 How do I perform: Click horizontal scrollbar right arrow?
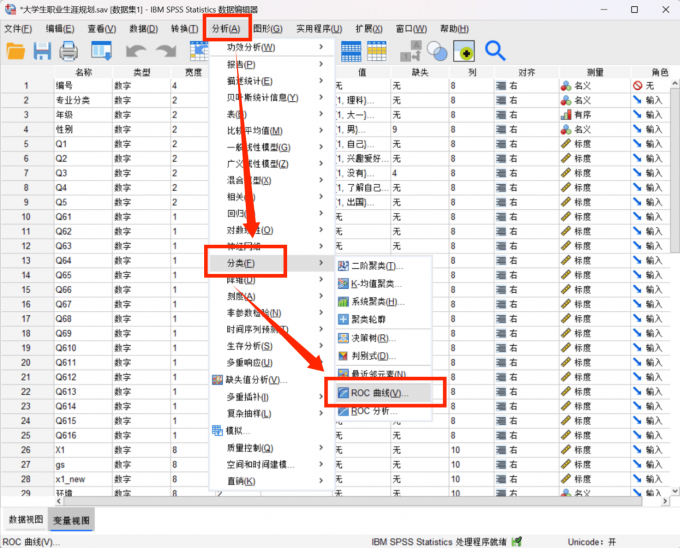665,501
